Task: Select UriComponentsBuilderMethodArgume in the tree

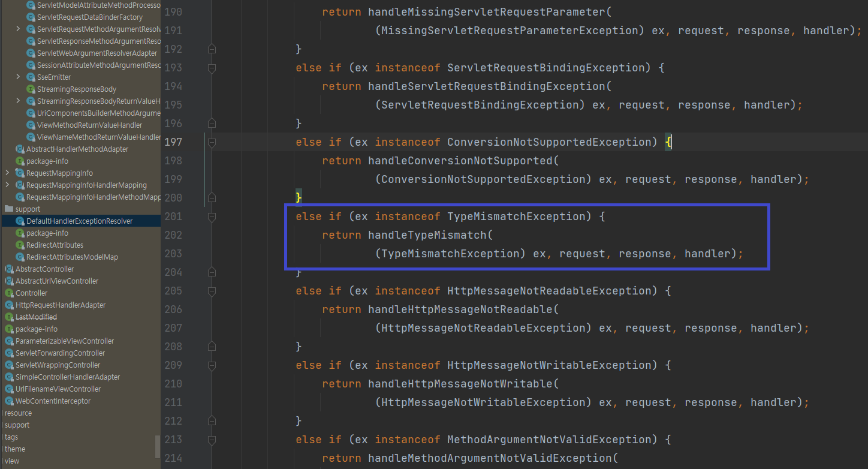Action: pos(98,113)
